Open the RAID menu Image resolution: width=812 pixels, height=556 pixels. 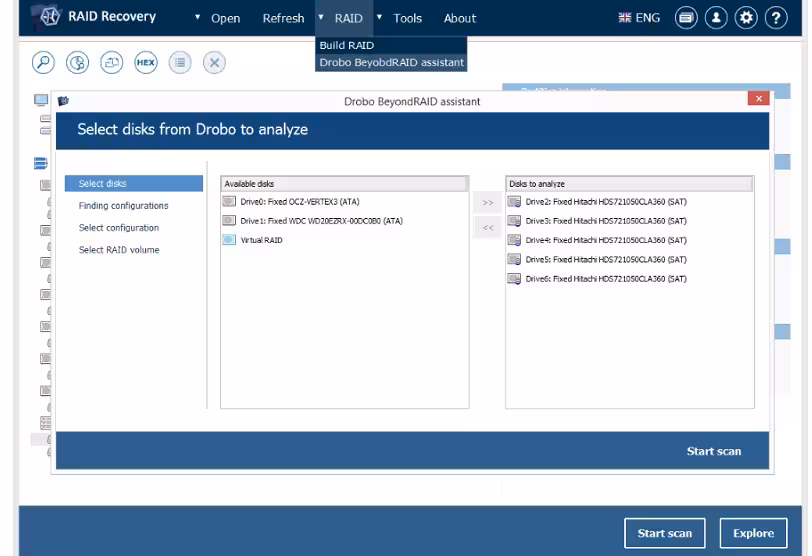tap(349, 18)
